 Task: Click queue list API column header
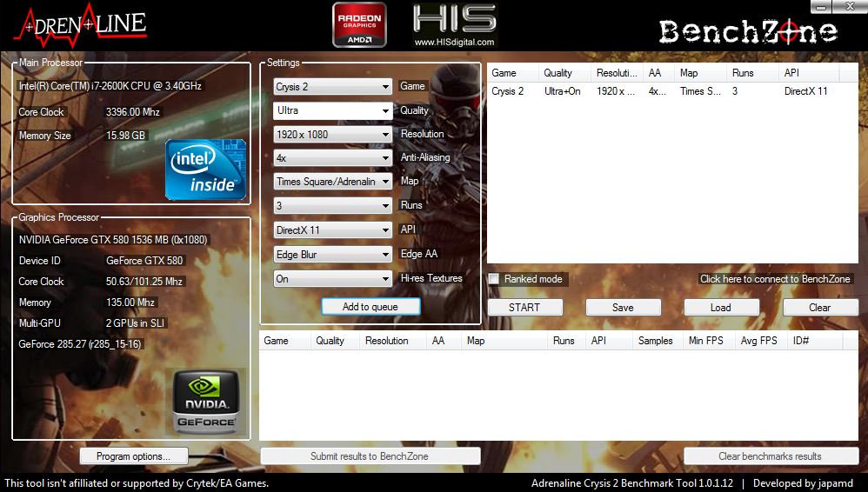pos(810,73)
